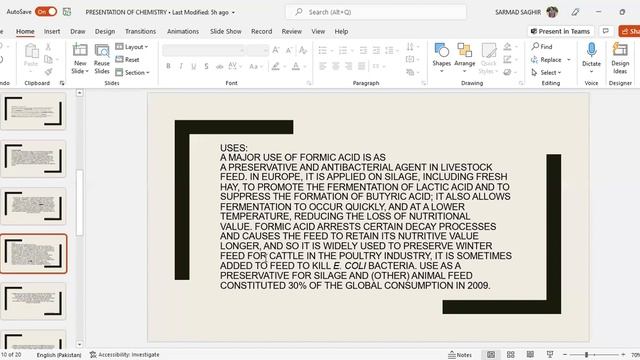Click the slide panel scroll down arrow
640x360 pixels.
tap(79, 344)
